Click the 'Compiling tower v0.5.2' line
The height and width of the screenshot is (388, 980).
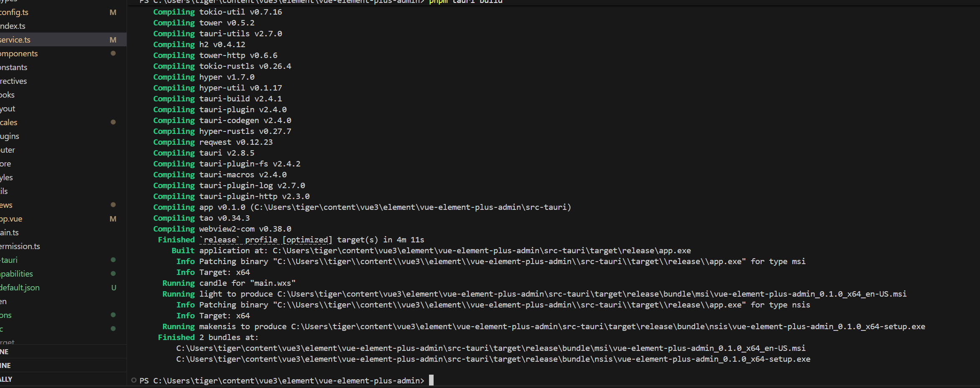[204, 23]
